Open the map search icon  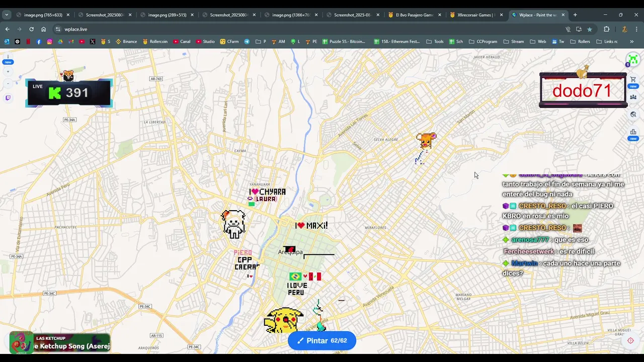coord(633,115)
